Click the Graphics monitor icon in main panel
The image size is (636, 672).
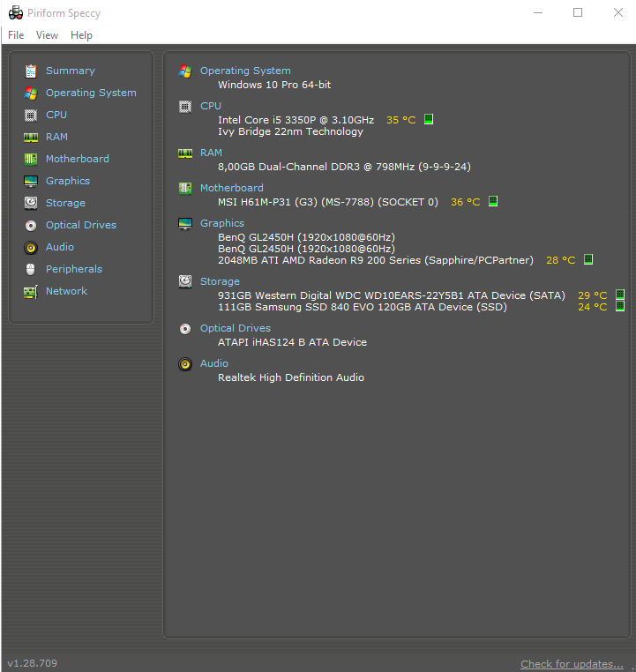click(185, 224)
